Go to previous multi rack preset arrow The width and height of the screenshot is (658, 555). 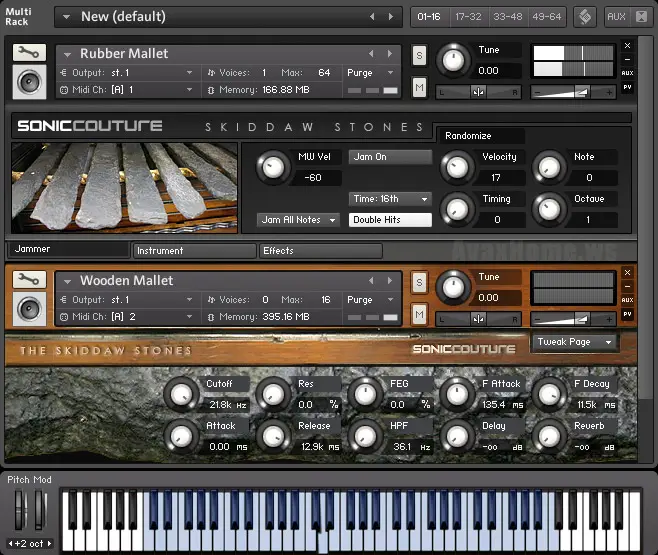[372, 16]
